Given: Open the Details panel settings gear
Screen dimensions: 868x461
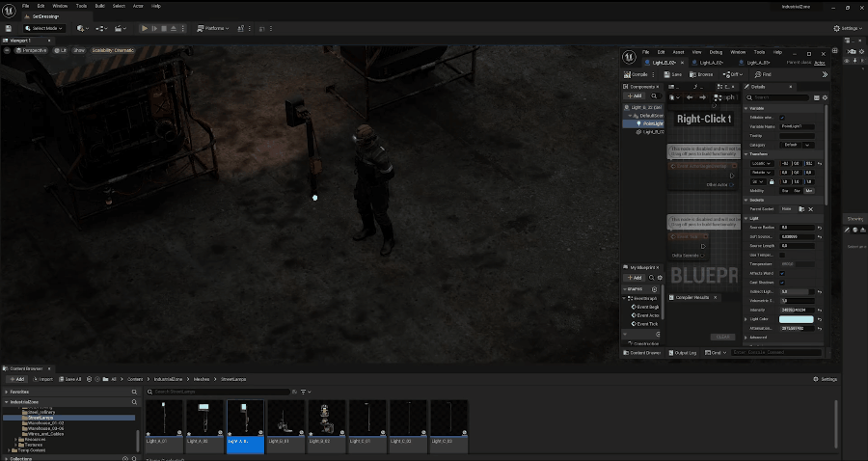Looking at the screenshot, I should [x=825, y=98].
